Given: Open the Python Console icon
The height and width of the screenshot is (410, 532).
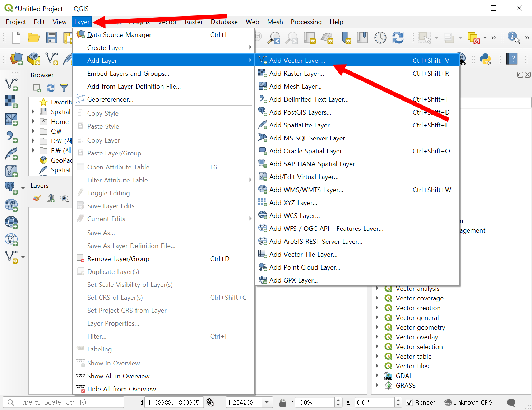Looking at the screenshot, I should click(x=485, y=59).
